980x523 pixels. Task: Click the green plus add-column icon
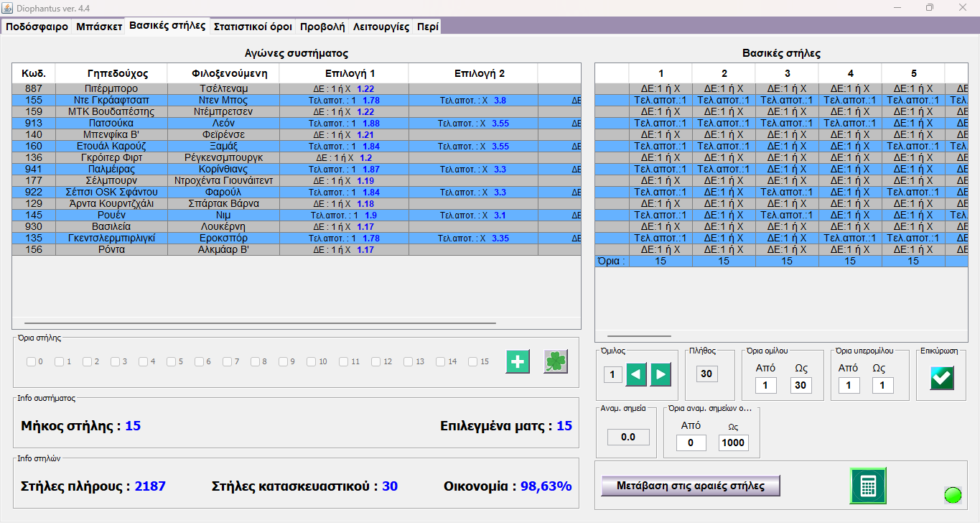click(x=518, y=362)
